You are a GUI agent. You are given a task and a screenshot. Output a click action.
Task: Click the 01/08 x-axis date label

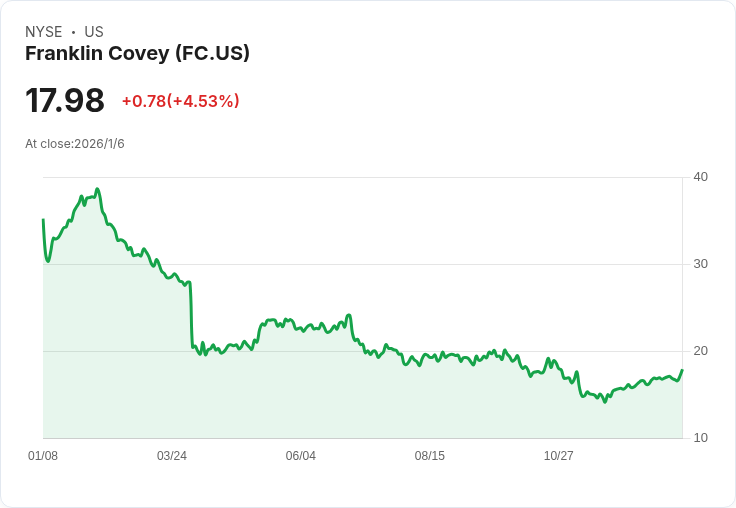click(43, 455)
